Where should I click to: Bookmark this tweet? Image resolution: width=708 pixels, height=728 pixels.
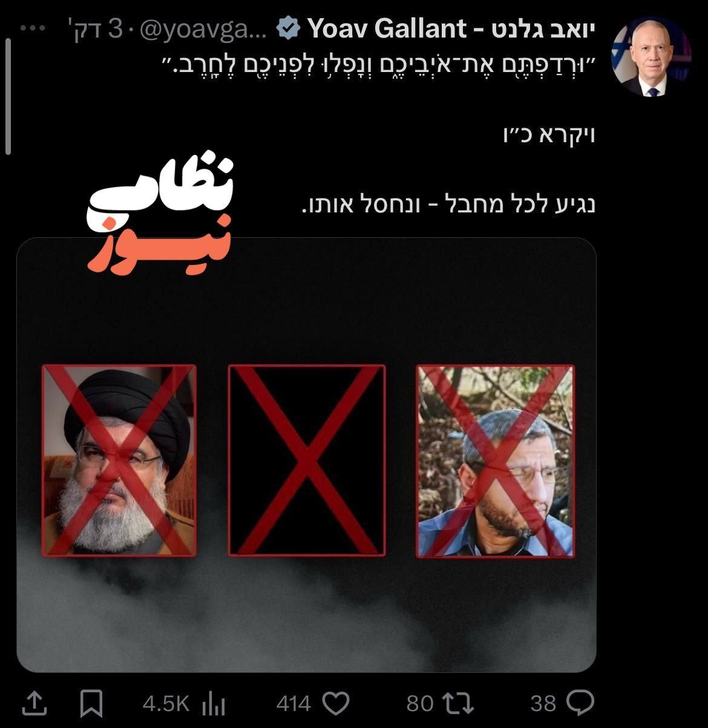92,704
